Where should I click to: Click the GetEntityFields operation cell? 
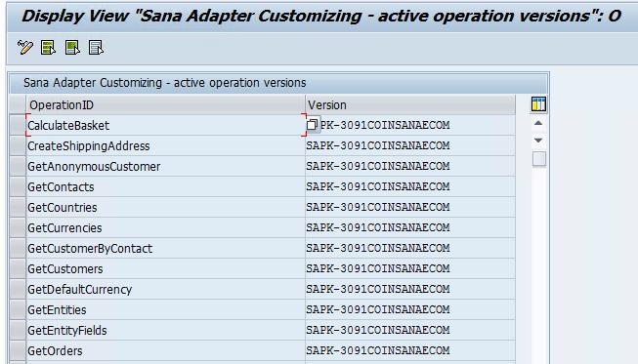(165, 330)
